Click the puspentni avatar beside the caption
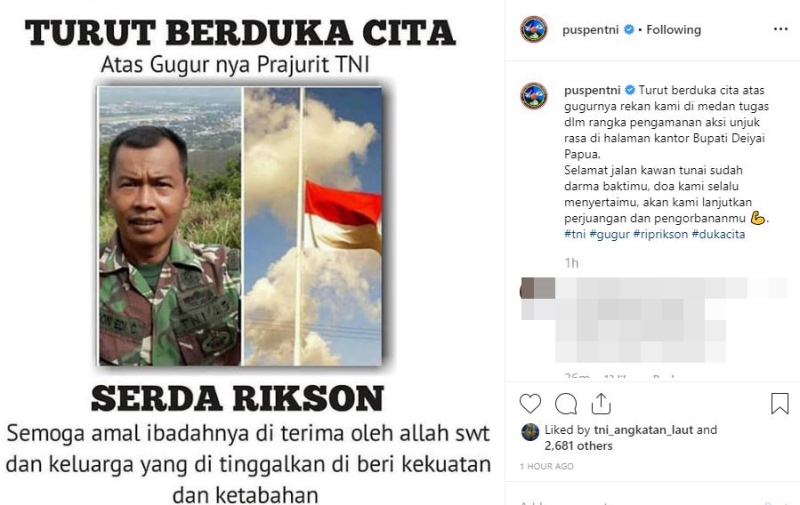Viewport: 800px width, 505px height. tap(534, 95)
